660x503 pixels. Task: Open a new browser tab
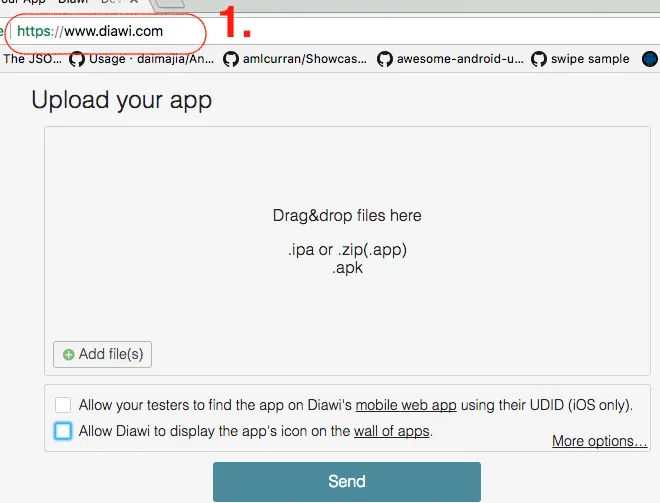point(168,3)
